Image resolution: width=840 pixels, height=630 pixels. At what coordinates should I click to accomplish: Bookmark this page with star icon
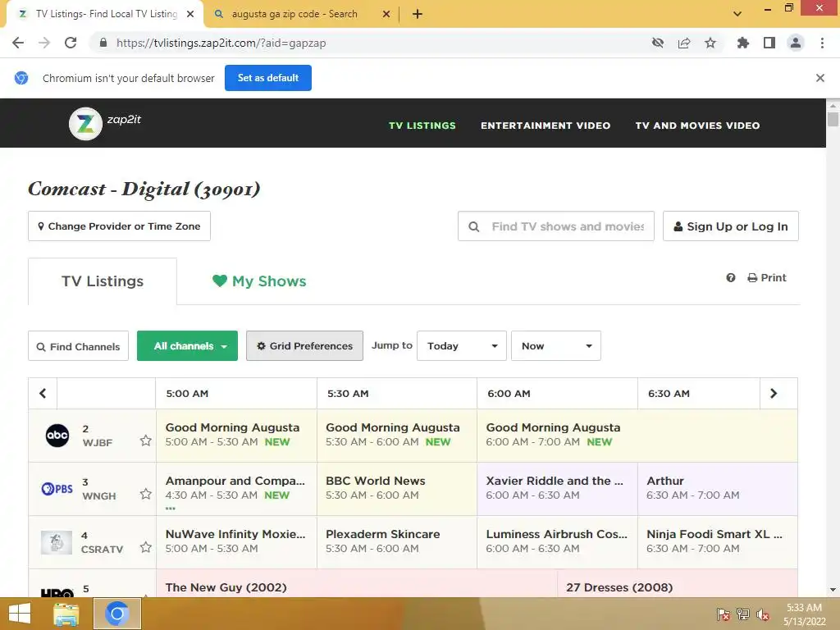(x=710, y=43)
